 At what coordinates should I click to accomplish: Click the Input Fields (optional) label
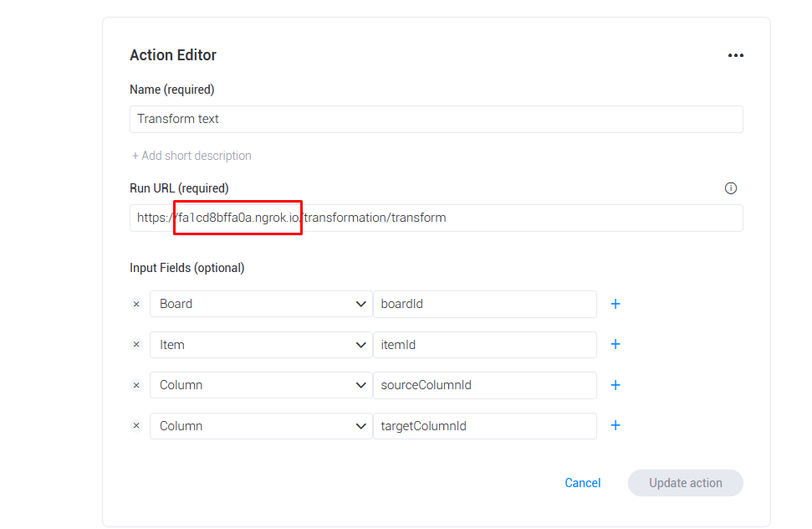coord(187,268)
